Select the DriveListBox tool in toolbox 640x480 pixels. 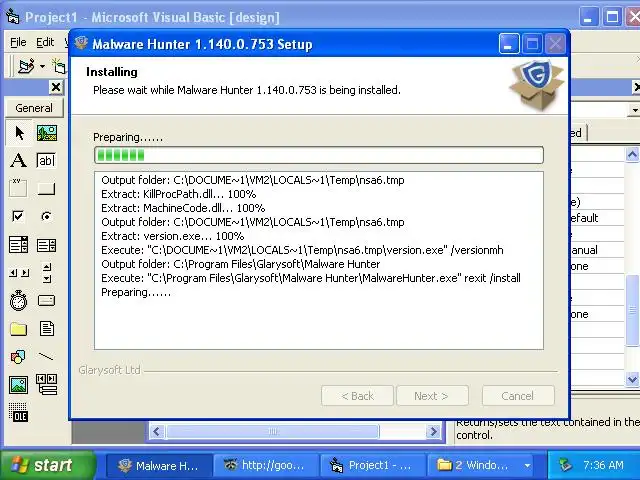click(x=47, y=301)
